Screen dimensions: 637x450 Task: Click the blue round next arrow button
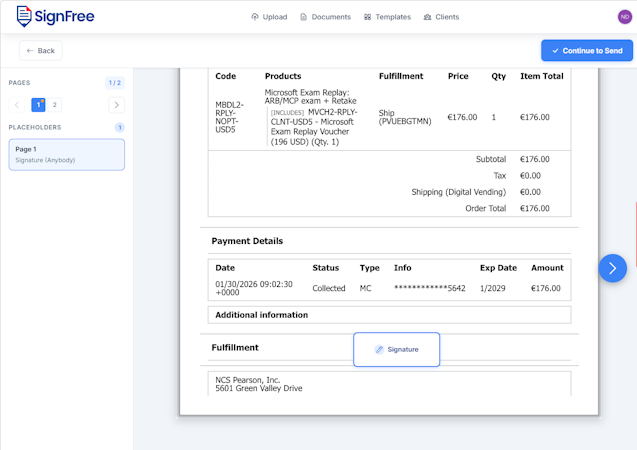(x=613, y=268)
